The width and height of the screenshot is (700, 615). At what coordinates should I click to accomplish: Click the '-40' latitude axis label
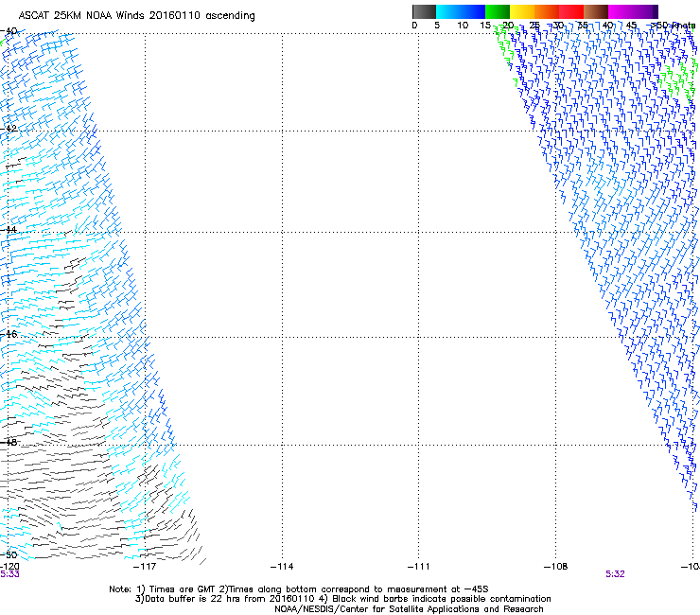9,31
